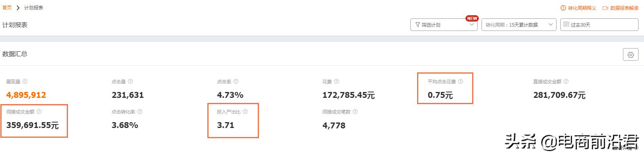The width and height of the screenshot is (644, 155).
Task: Click help icon beside 点击转化率
Action: 140,112
